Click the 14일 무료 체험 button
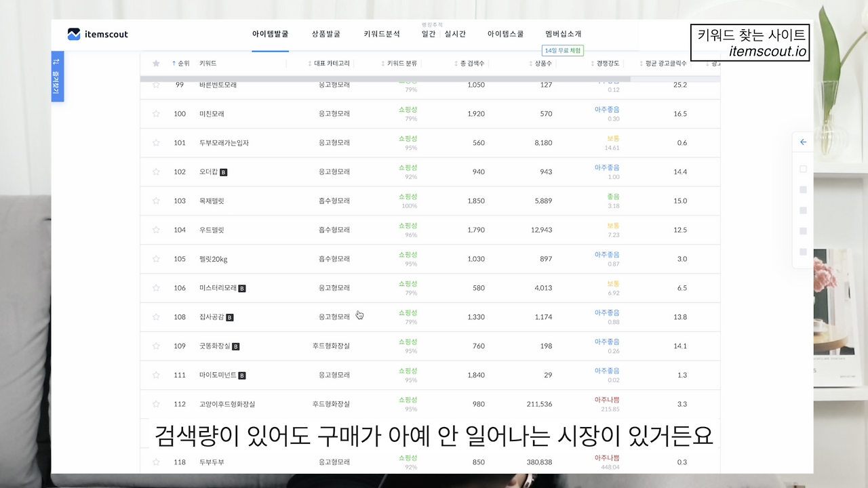The height and width of the screenshot is (488, 868). coord(562,50)
